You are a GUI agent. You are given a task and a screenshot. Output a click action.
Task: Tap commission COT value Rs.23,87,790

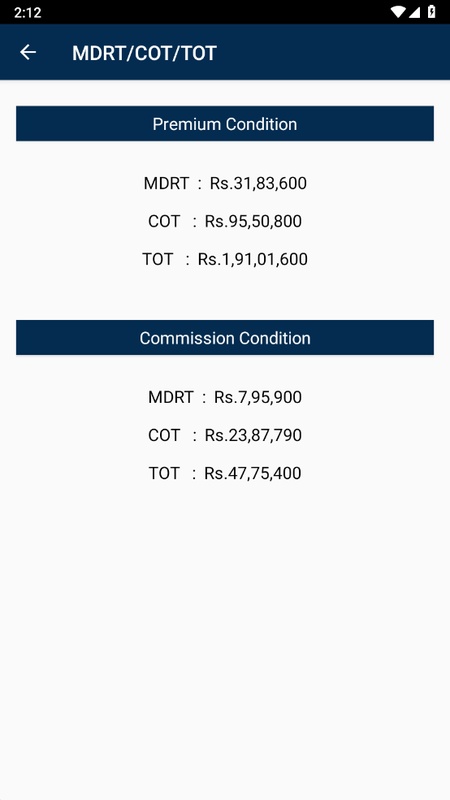(253, 435)
